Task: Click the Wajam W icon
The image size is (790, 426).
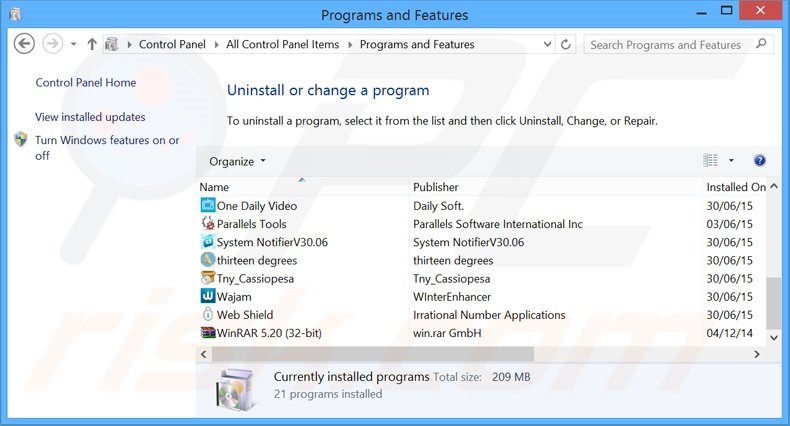Action: 208,296
